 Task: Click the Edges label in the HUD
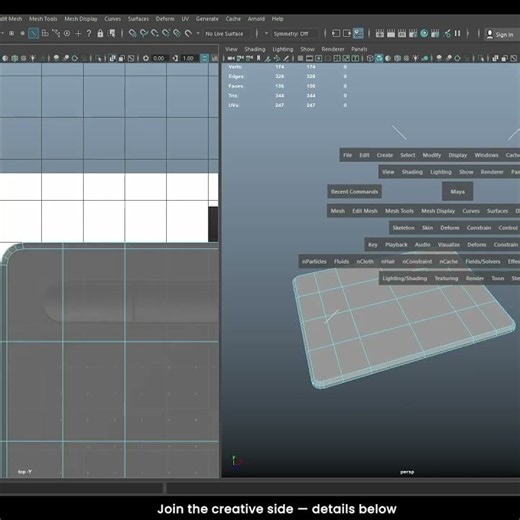236,76
